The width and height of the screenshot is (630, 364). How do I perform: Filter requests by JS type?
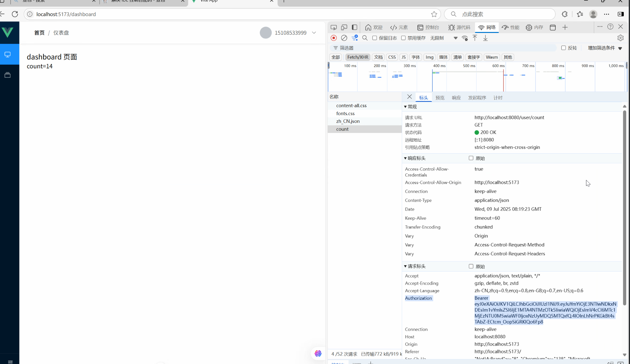point(403,57)
